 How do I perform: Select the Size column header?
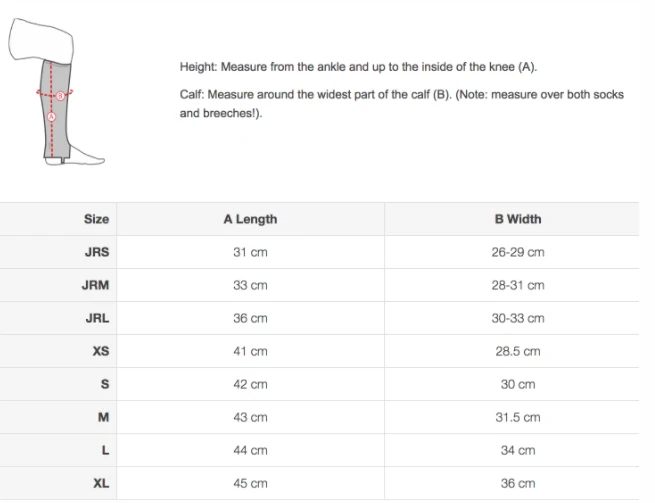96,219
